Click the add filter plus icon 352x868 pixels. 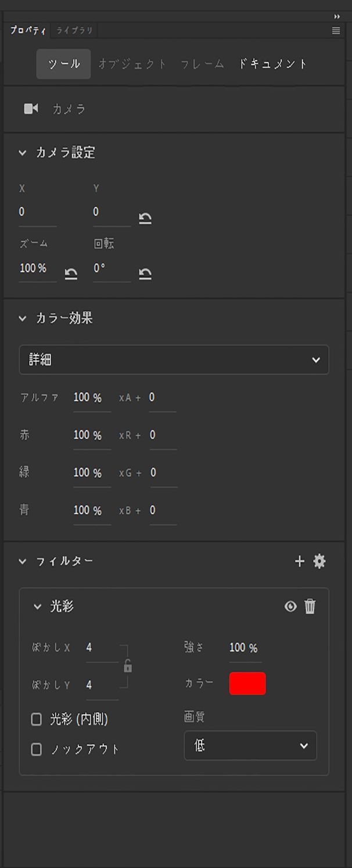coord(300,561)
